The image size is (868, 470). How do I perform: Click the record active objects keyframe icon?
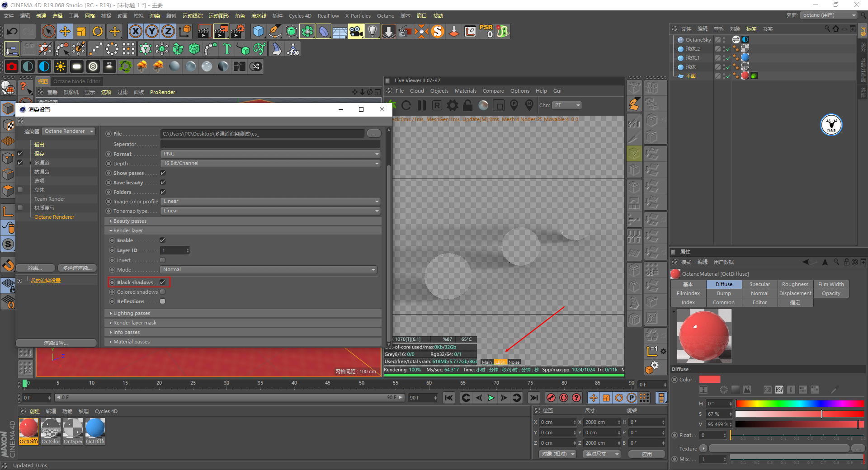551,398
